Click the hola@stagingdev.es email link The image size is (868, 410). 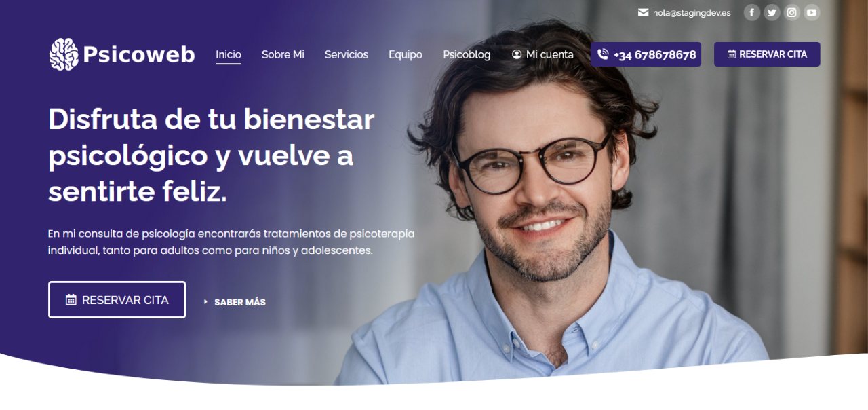[692, 12]
